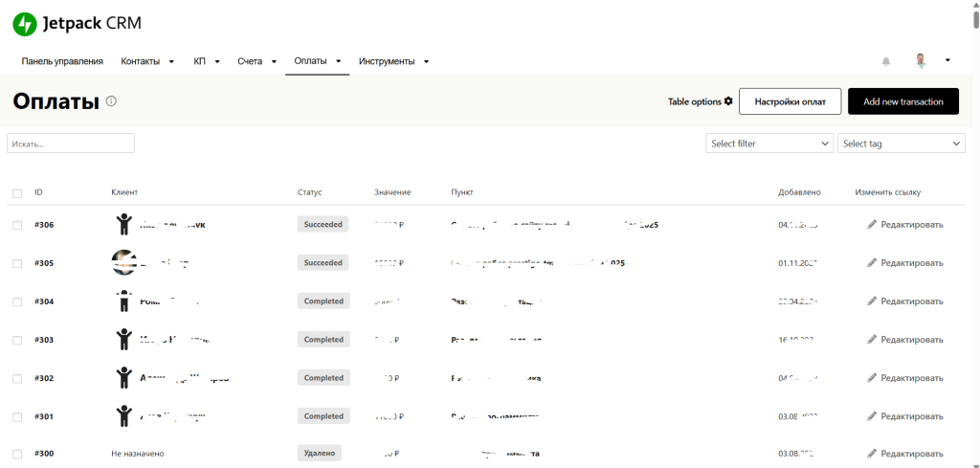Viewport: 980px width, 468px height.
Task: Click the info icon beside Оплаты heading
Action: point(111,101)
